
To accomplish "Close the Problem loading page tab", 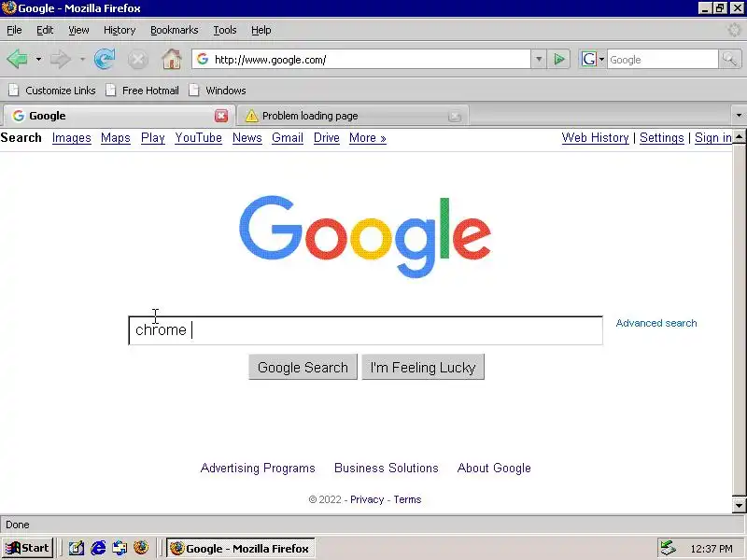I will click(x=455, y=116).
